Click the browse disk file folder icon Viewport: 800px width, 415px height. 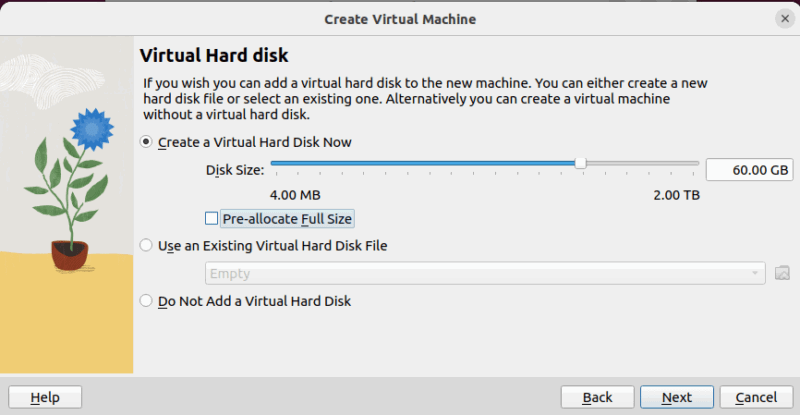(x=782, y=273)
